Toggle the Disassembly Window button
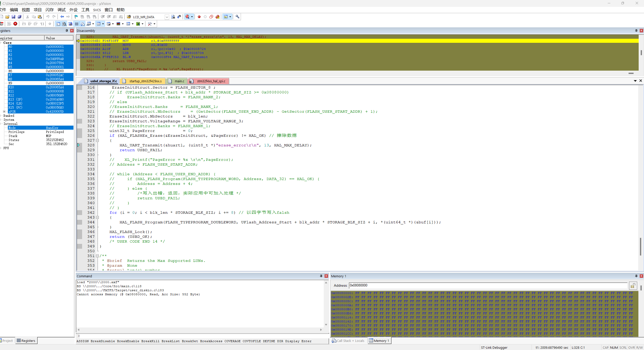 (x=64, y=24)
